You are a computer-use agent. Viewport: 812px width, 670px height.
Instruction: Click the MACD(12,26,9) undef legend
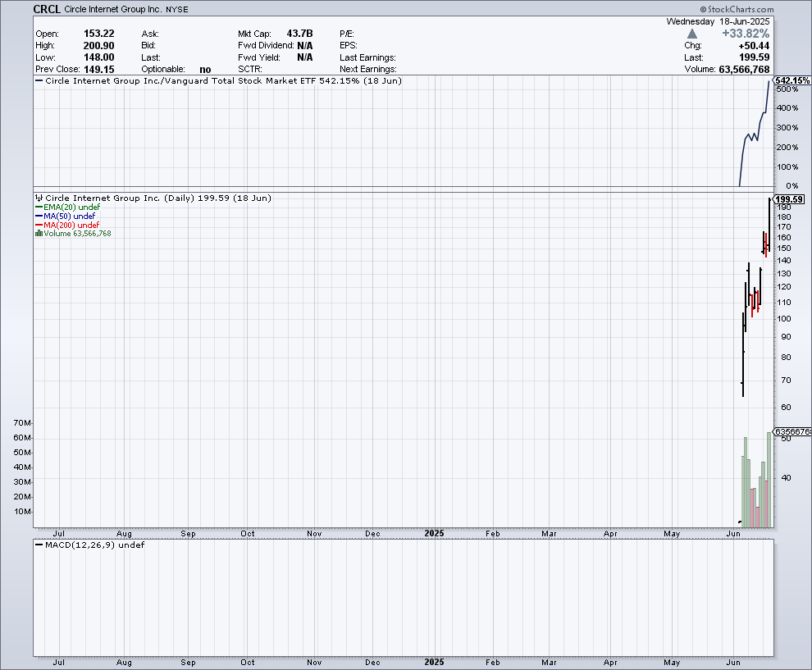(x=89, y=545)
